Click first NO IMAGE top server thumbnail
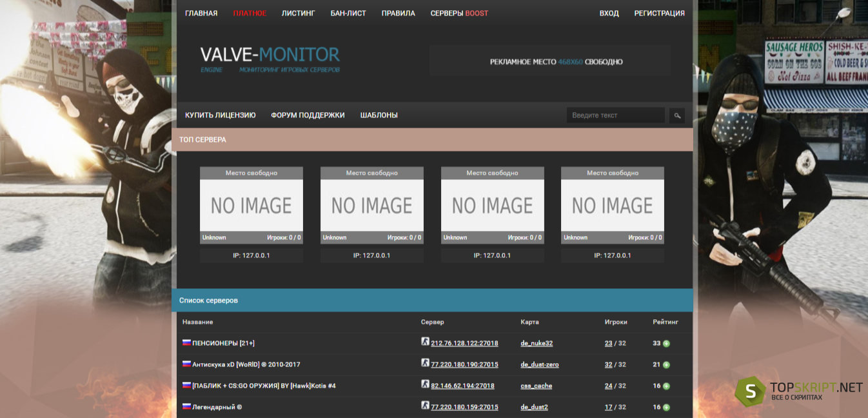The height and width of the screenshot is (418, 868). tap(252, 205)
